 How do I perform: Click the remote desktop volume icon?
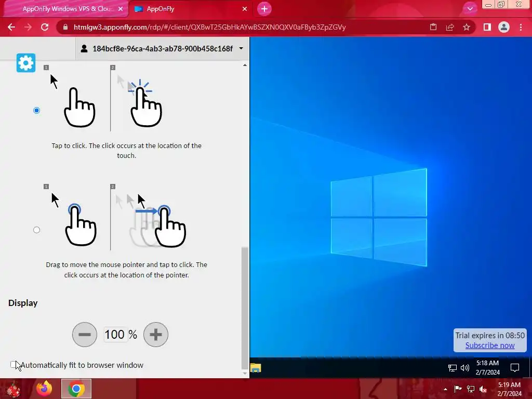coord(465,368)
